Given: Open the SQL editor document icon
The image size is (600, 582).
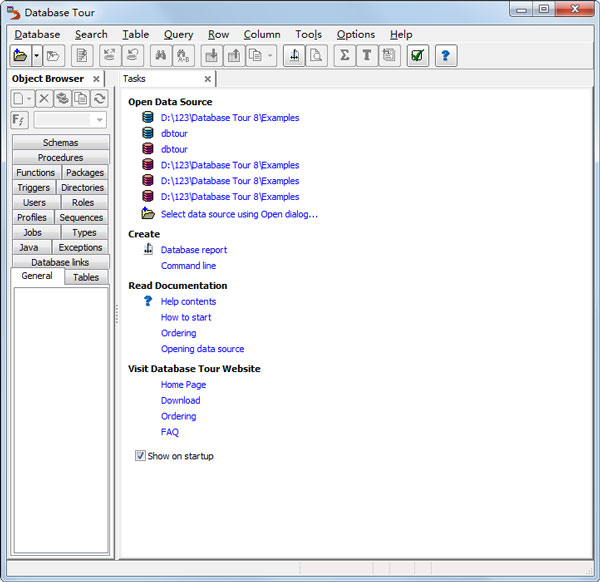Looking at the screenshot, I should (x=82, y=56).
